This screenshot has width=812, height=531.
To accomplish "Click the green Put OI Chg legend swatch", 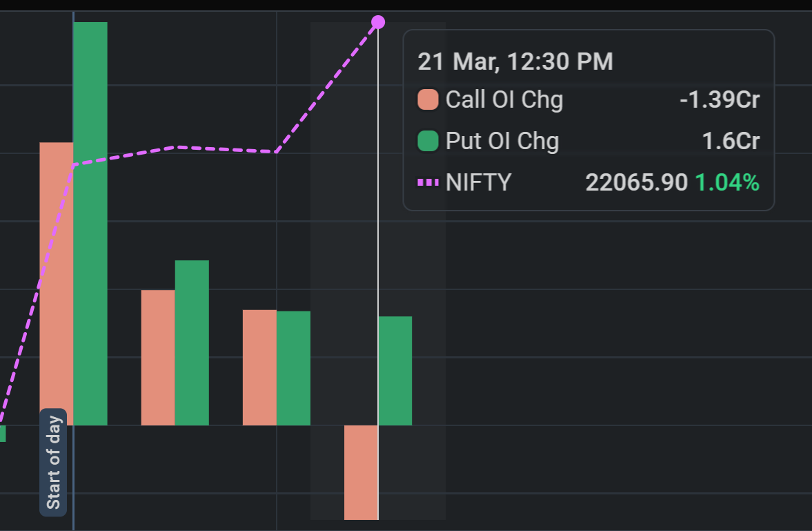I will pos(428,141).
